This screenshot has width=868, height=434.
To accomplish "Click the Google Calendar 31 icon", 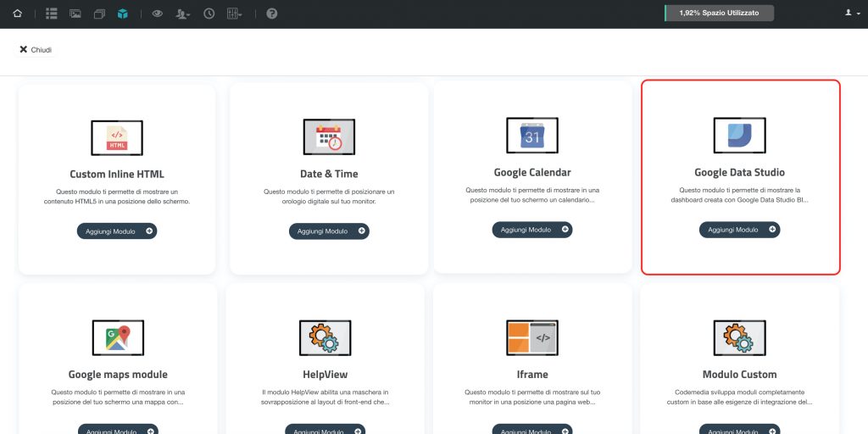I will (x=532, y=136).
